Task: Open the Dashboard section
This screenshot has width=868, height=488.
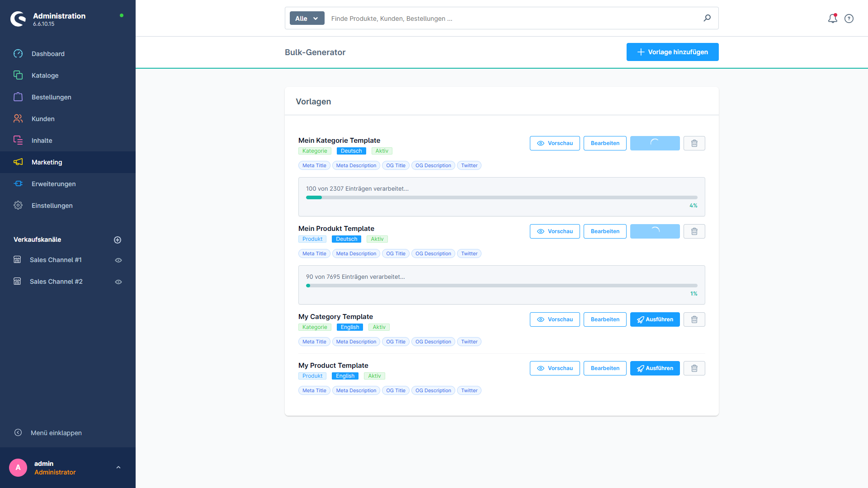Action: (47, 54)
